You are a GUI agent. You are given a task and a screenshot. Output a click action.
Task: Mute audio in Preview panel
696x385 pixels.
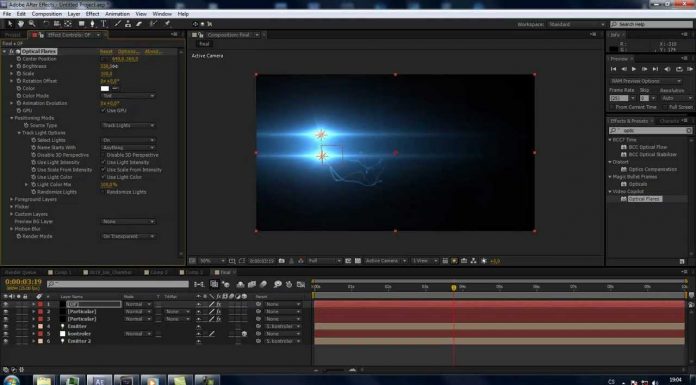(667, 69)
